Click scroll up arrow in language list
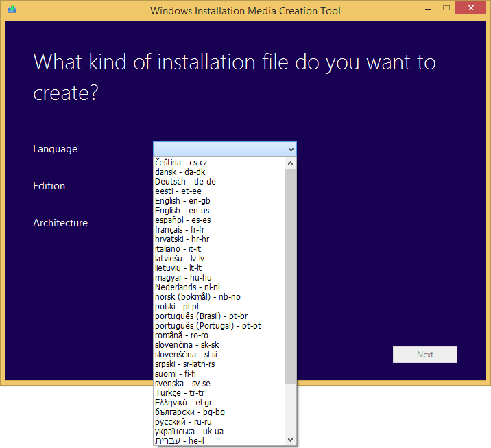Image resolution: width=491 pixels, height=448 pixels. click(291, 163)
